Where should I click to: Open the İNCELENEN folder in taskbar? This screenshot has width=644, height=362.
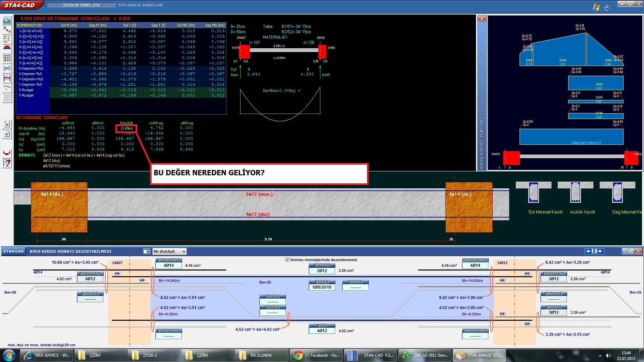click(260, 355)
